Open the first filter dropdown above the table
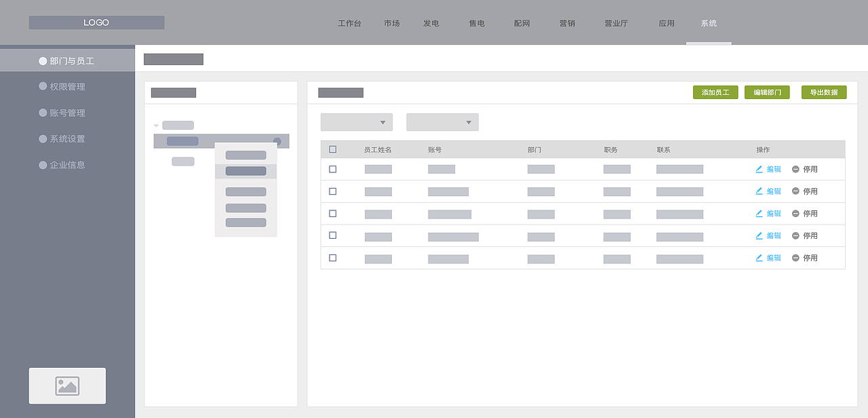This screenshot has width=868, height=418. click(x=357, y=122)
